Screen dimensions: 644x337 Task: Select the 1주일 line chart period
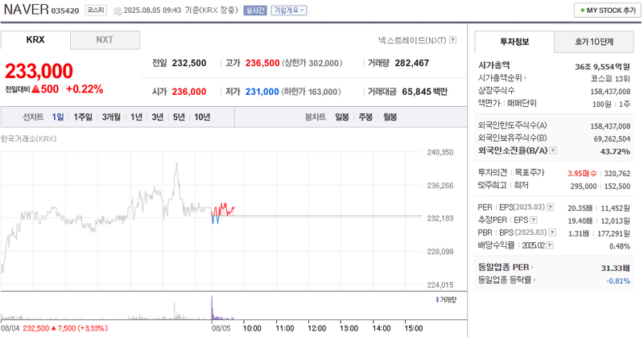83,117
